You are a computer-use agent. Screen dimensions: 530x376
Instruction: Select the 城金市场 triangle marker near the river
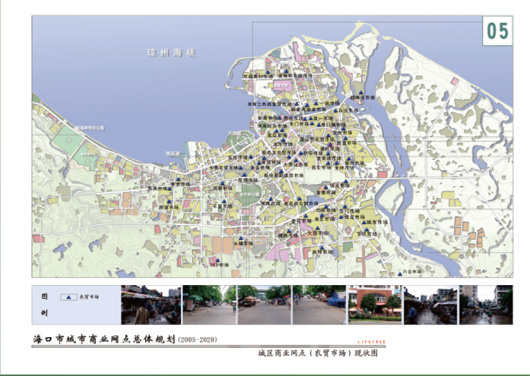[364, 222]
